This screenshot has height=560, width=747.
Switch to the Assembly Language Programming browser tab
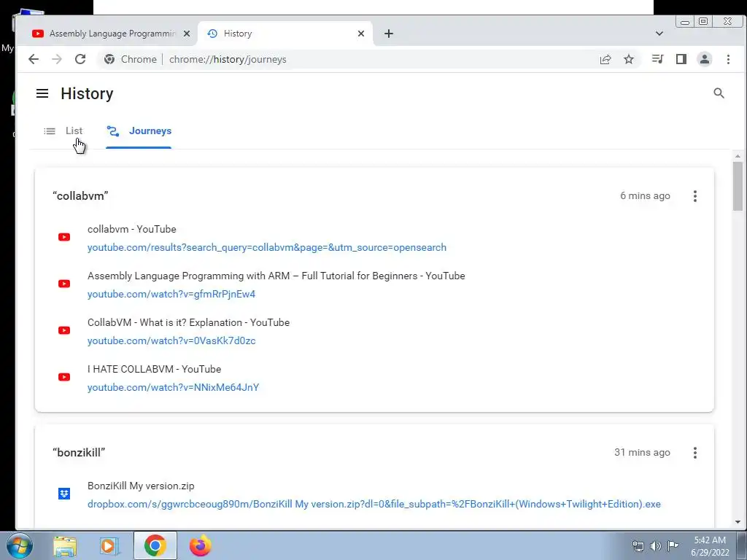[111, 34]
